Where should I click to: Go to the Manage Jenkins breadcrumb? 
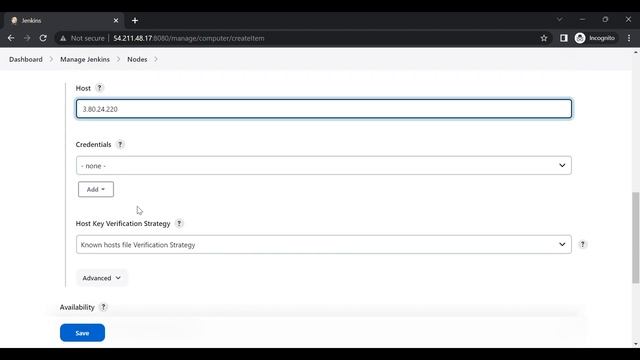(85, 59)
